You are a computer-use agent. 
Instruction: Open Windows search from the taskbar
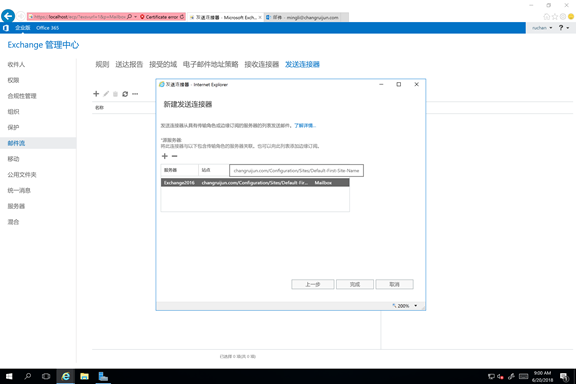[x=28, y=376]
